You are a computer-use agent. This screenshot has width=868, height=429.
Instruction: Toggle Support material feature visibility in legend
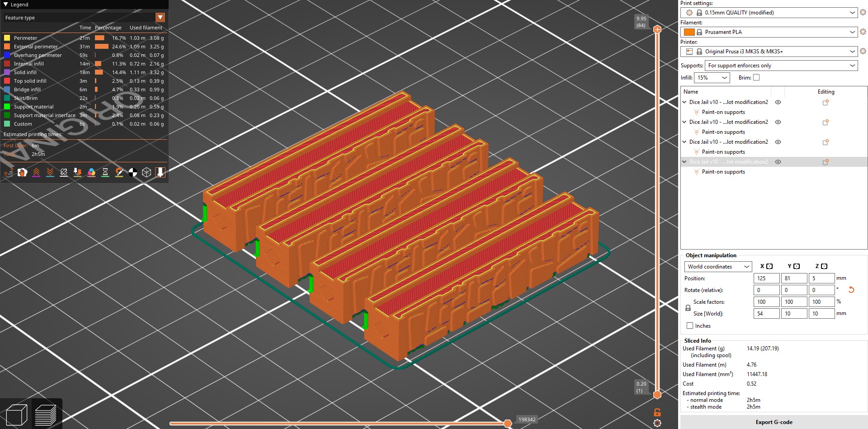84,107
